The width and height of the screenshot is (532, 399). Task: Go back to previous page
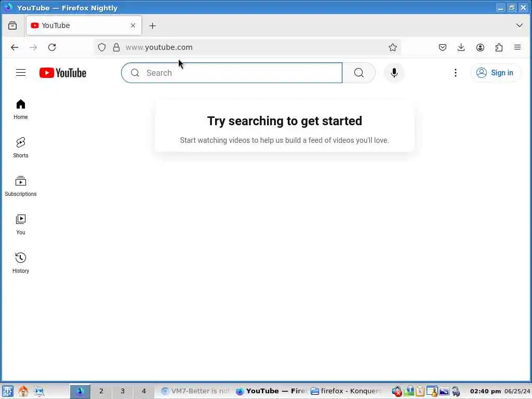click(14, 47)
